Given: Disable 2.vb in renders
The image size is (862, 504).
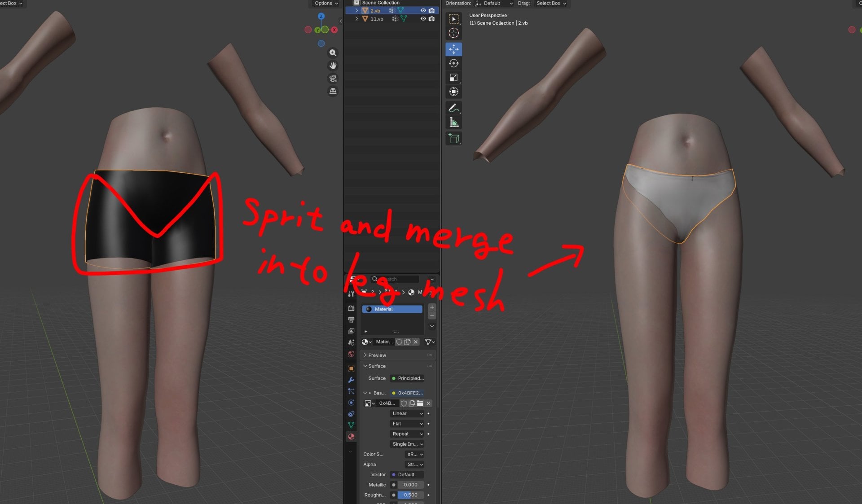Looking at the screenshot, I should click(x=431, y=10).
